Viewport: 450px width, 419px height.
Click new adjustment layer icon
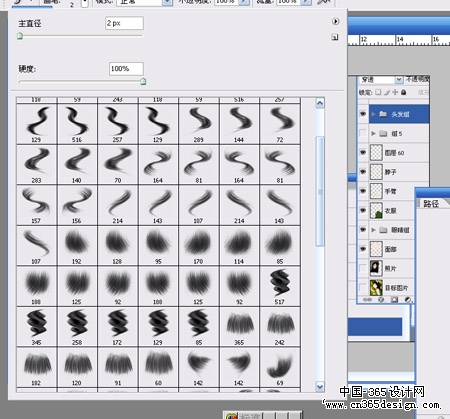[x=407, y=300]
